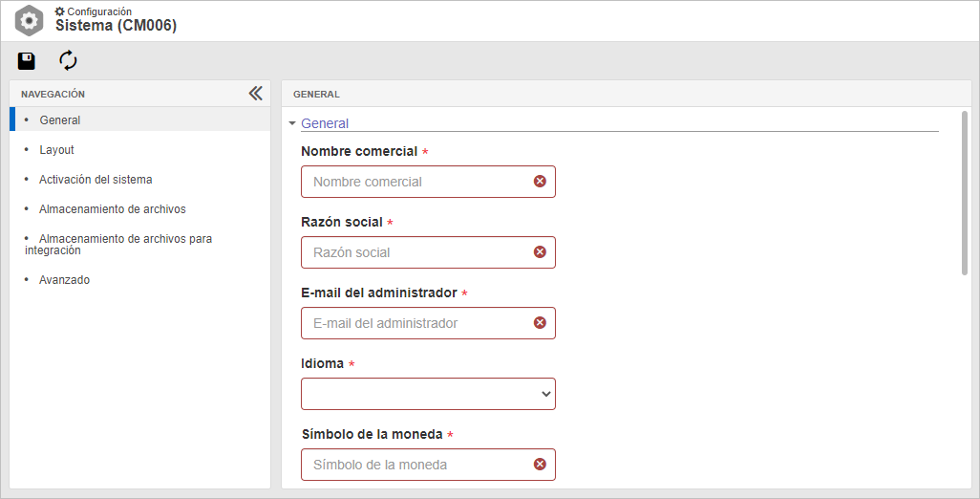Open Almacenamiento de archivos para integración
The width and height of the screenshot is (980, 499).
pos(118,245)
